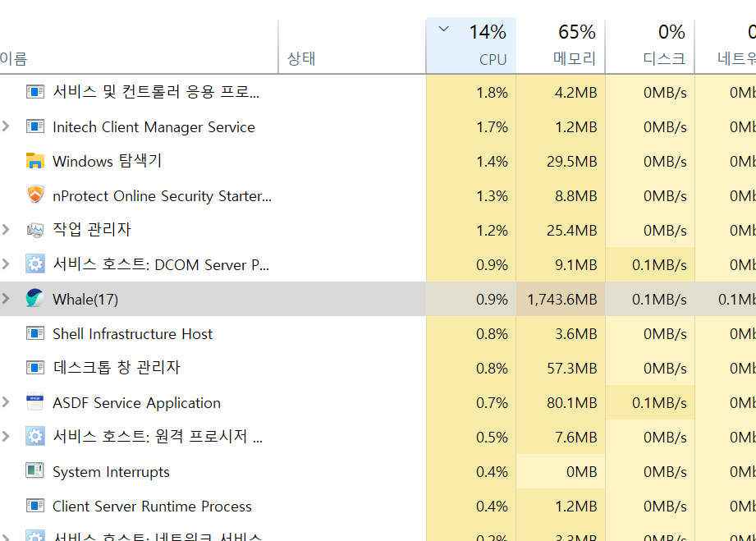756x541 pixels.
Task: Click the 1,743.6MB memory value for Whale
Action: pyautogui.click(x=562, y=300)
